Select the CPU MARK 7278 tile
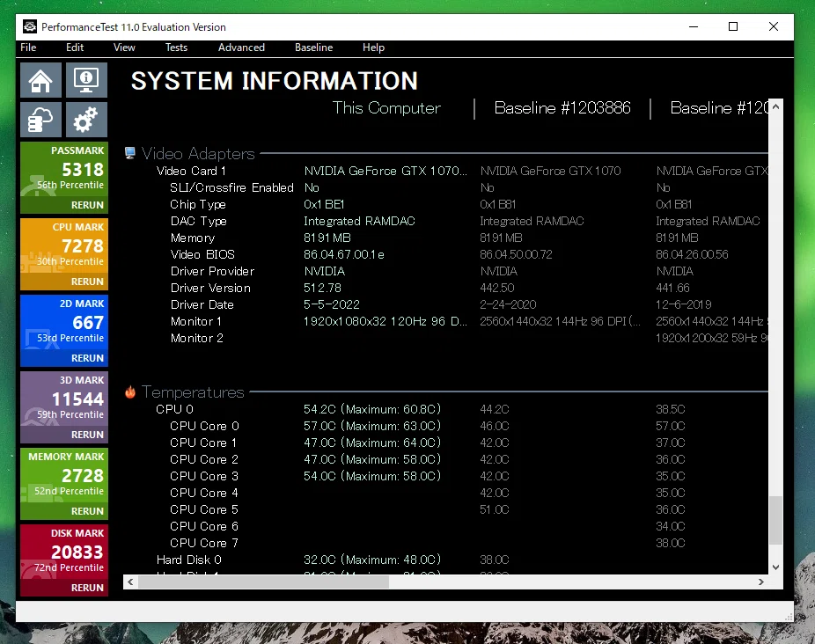815x644 pixels. 64,253
